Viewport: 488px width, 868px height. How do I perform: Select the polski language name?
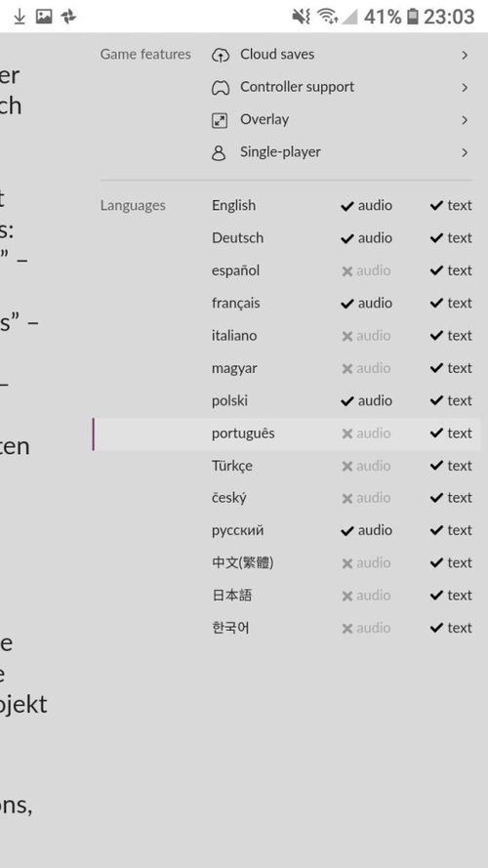(x=229, y=400)
